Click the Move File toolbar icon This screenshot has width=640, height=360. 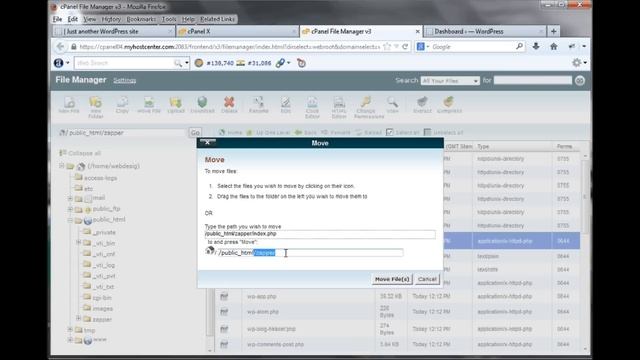149,105
